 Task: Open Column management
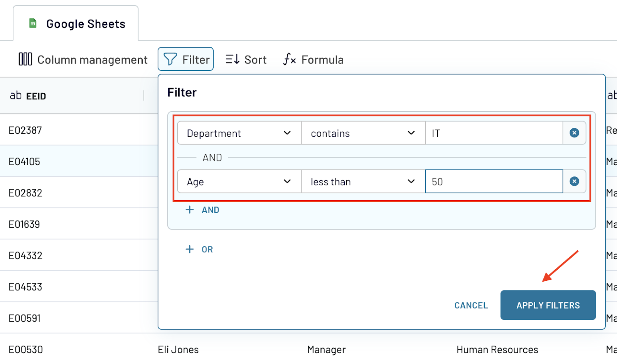(x=25, y=59)
